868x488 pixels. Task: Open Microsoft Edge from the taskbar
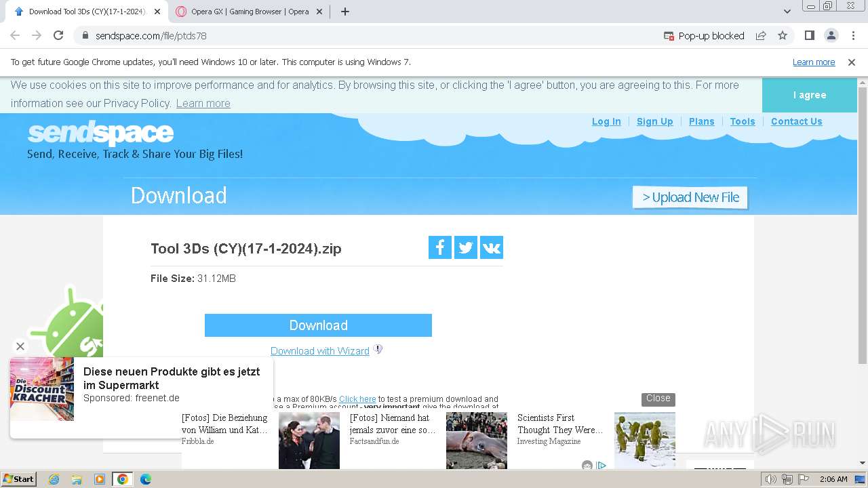145,479
